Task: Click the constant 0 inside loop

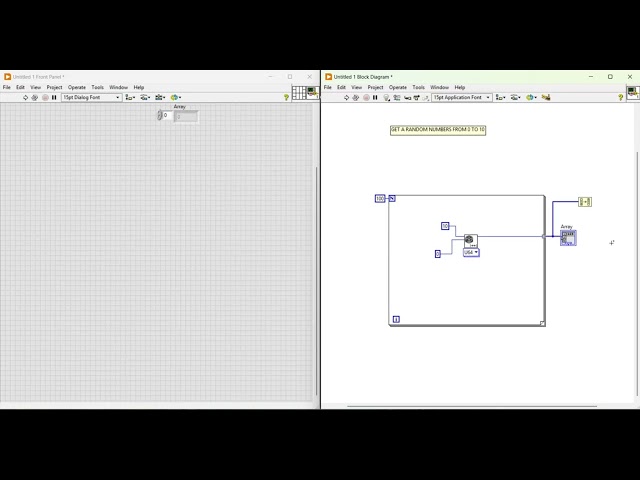Action: [438, 254]
